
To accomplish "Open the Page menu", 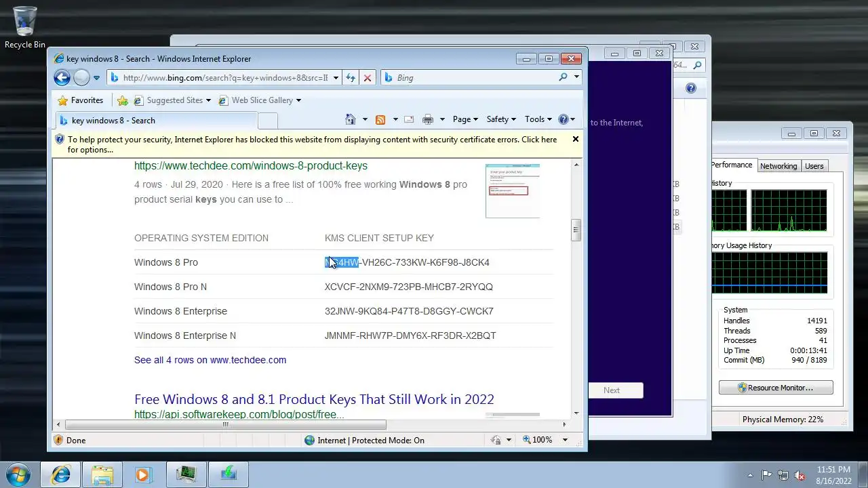I will pos(465,119).
